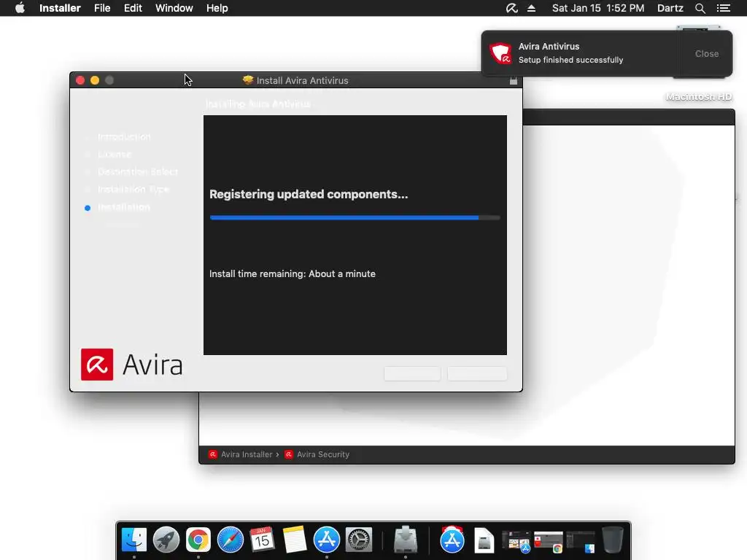The height and width of the screenshot is (560, 747).
Task: Select the active Installation step
Action: [124, 207]
